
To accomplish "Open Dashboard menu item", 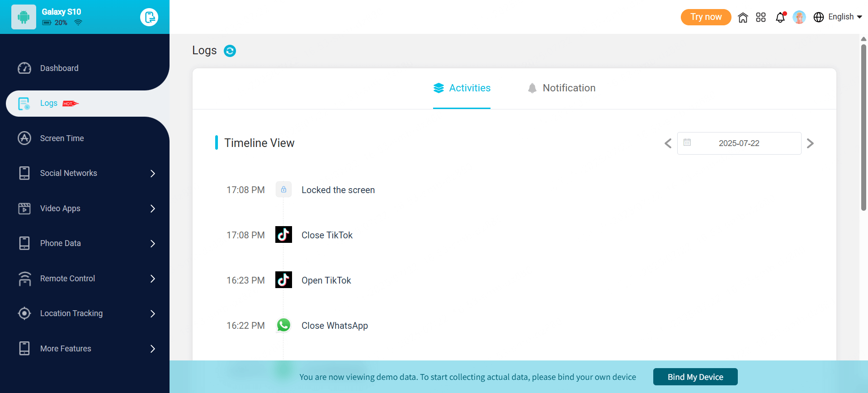I will [x=59, y=68].
